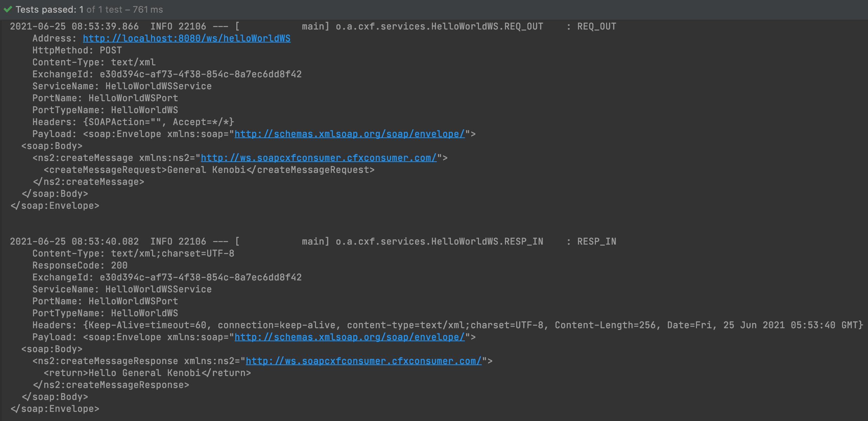This screenshot has width=868, height=421.
Task: Follow the namespace link in the ns2:createMessageResponse tag
Action: [x=363, y=361]
